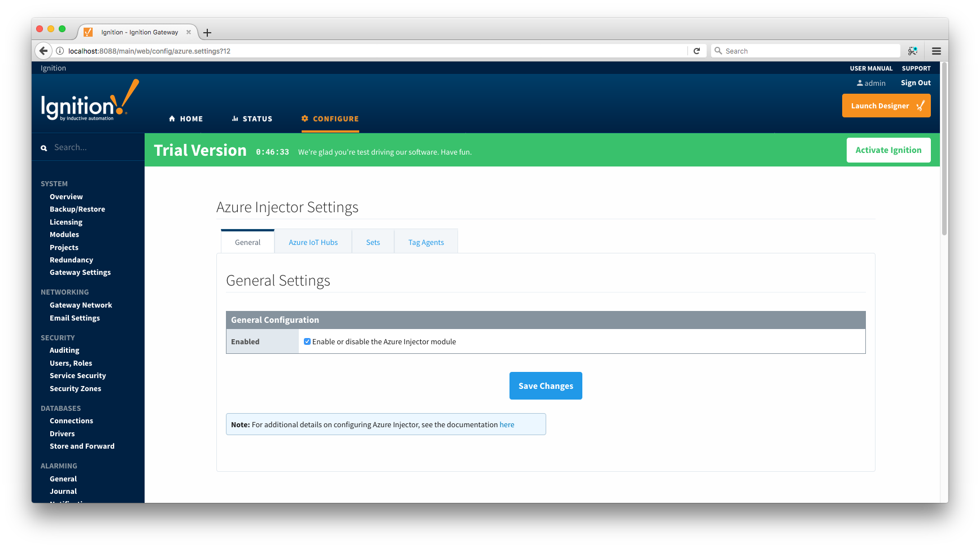The image size is (980, 548).
Task: Click the sidebar Search field
Action: [x=93, y=147]
